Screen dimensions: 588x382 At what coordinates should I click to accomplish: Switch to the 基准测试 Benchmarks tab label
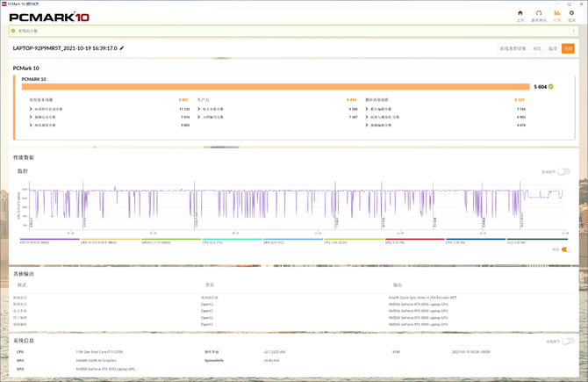click(539, 20)
